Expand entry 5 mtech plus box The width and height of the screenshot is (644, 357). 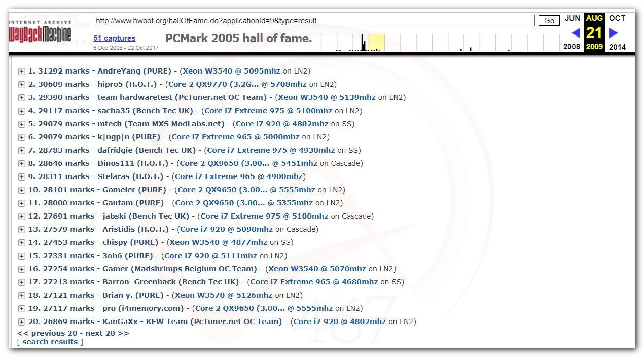[x=22, y=124]
